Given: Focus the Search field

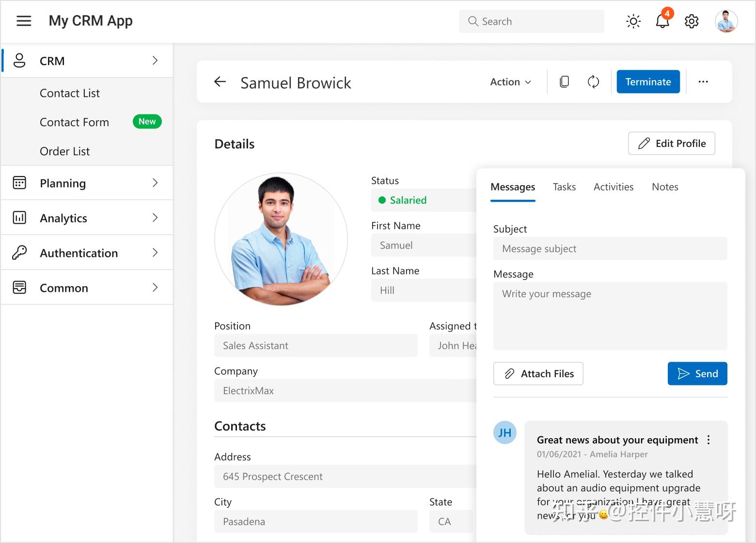Looking at the screenshot, I should pos(532,21).
